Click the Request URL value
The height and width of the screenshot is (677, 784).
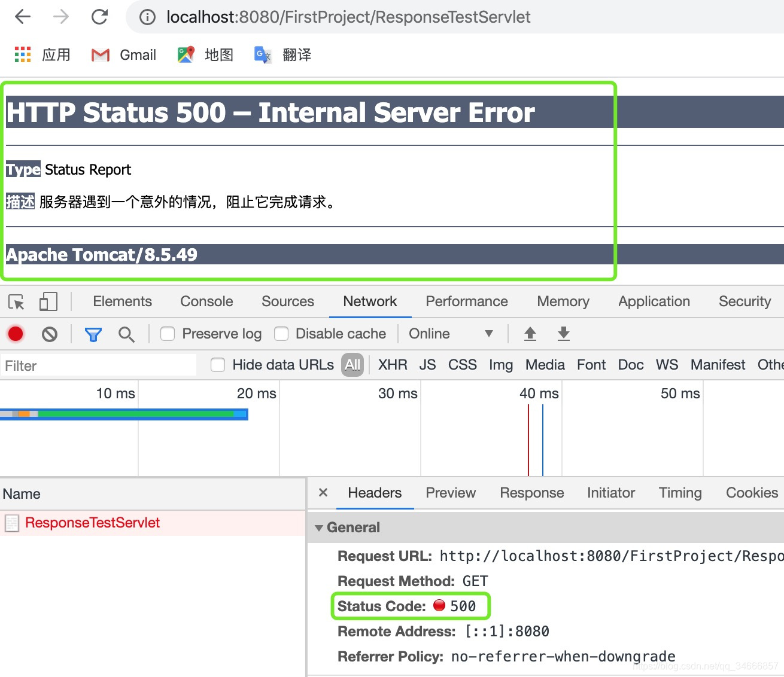(612, 556)
